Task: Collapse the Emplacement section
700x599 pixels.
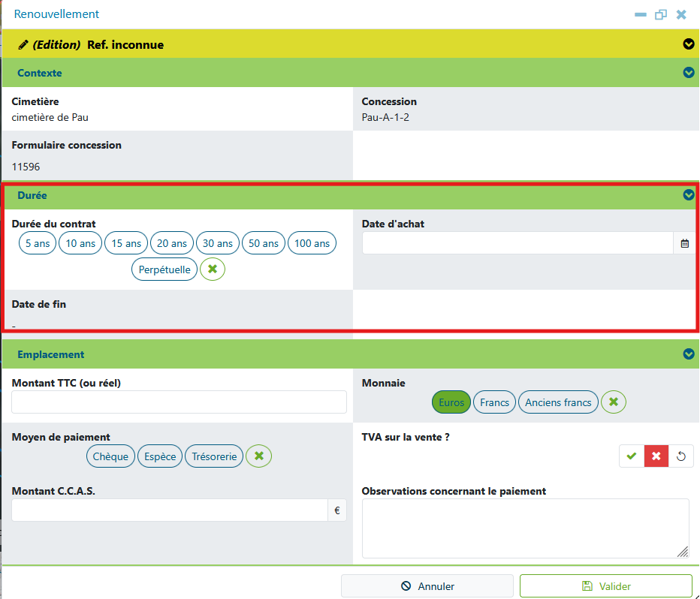Action: coord(689,354)
